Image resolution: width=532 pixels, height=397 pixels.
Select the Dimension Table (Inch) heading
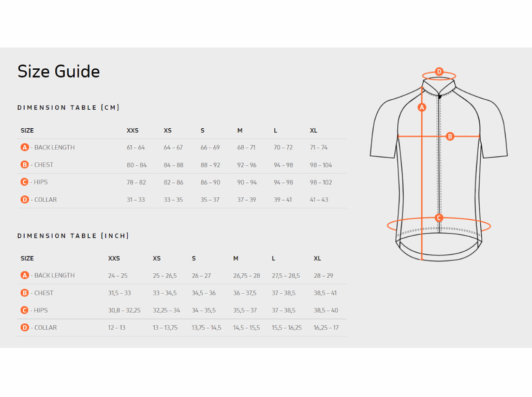coord(73,236)
